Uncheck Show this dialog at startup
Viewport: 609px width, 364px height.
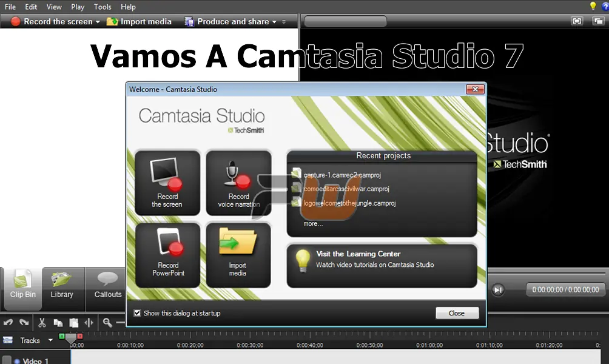(x=137, y=312)
